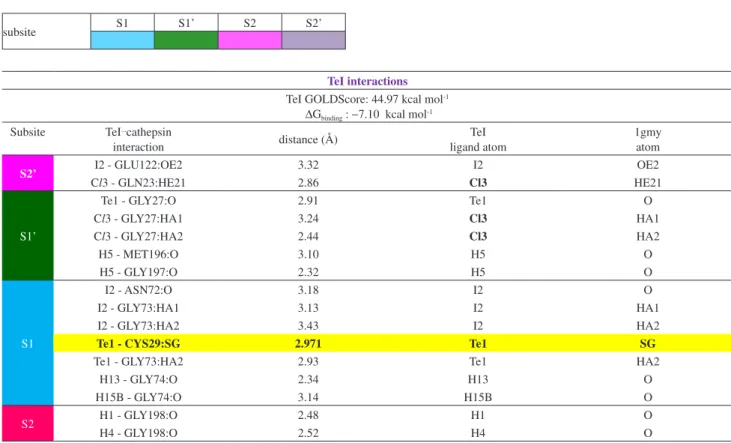Screen dimensions: 731x443
Task: Click the 'H1' ligand atom cell
Action: tap(478, 415)
